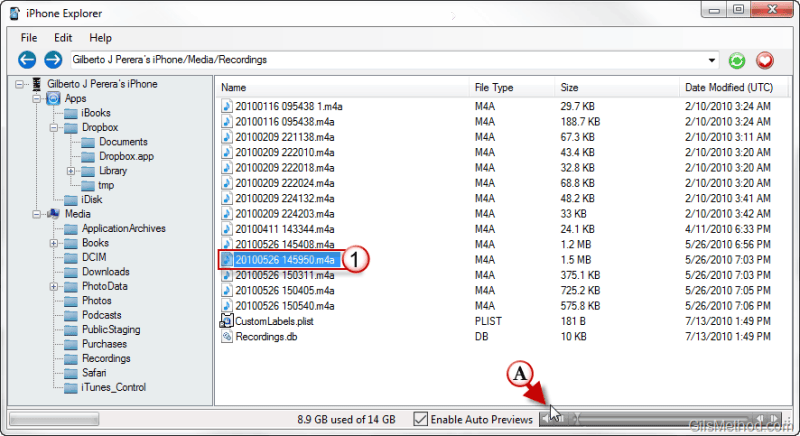Click the iPhone device icon in the tree

click(37, 84)
